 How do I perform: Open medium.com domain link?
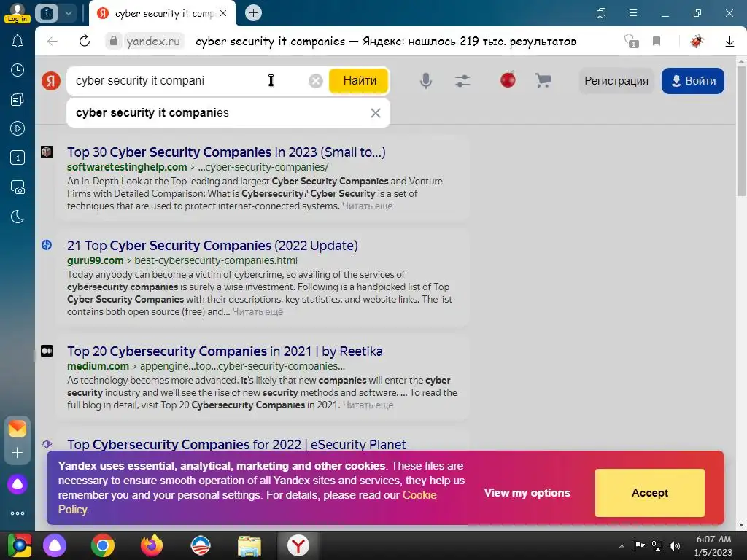coord(98,366)
